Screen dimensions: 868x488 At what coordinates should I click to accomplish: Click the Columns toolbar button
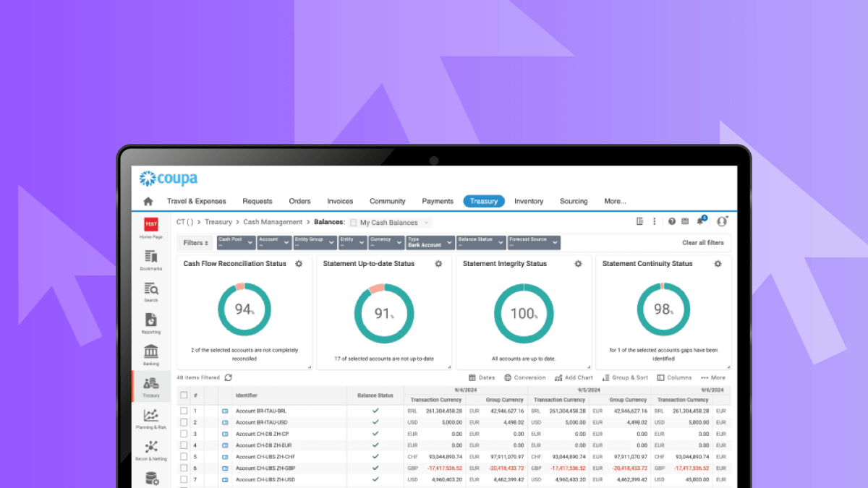tap(674, 377)
